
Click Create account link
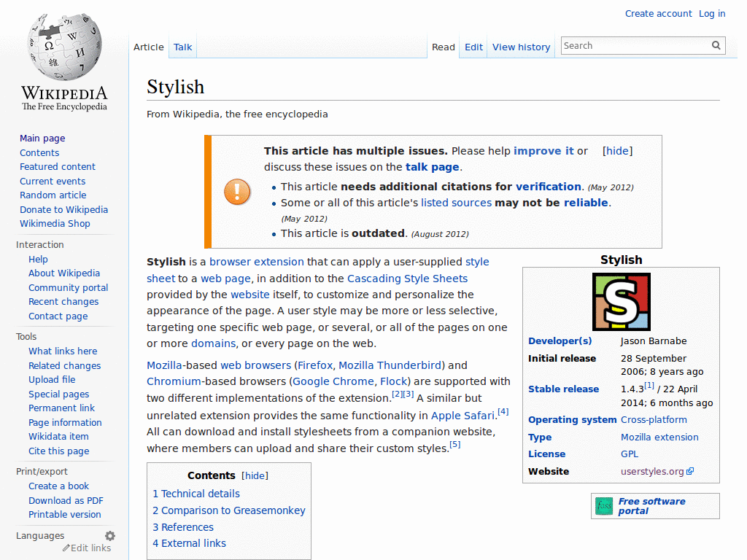coord(659,14)
